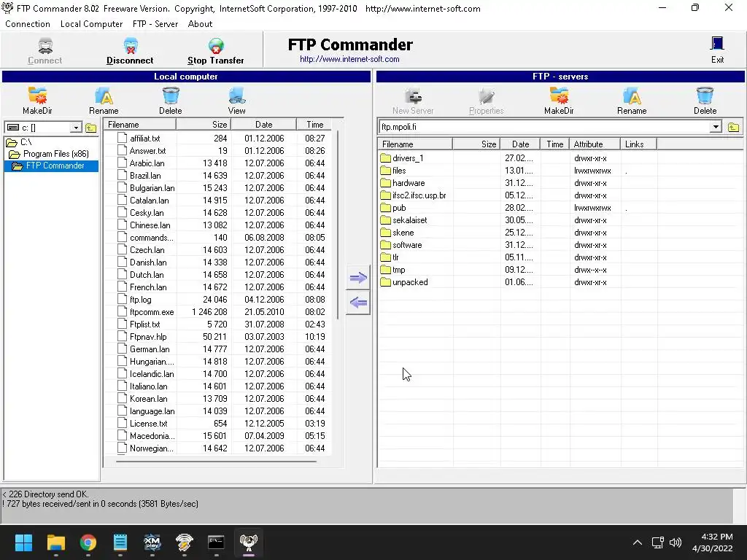Open the Local Computer menu
Screen dimensions: 747x560
tap(91, 24)
